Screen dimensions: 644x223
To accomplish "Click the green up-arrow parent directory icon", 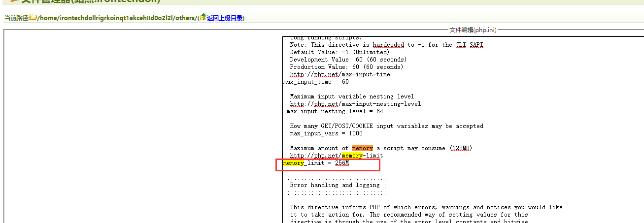I will coord(203,18).
